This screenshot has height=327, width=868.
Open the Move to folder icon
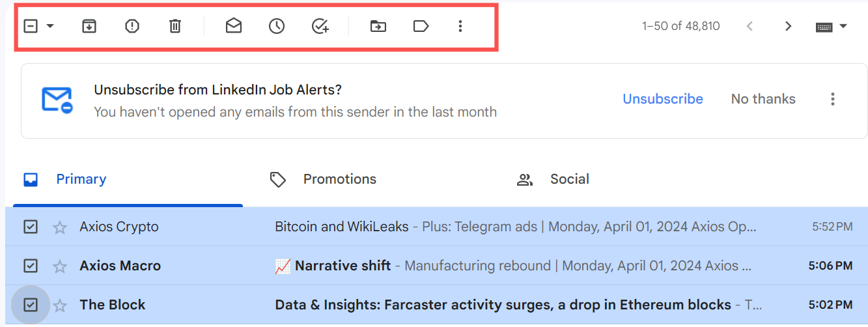point(378,26)
